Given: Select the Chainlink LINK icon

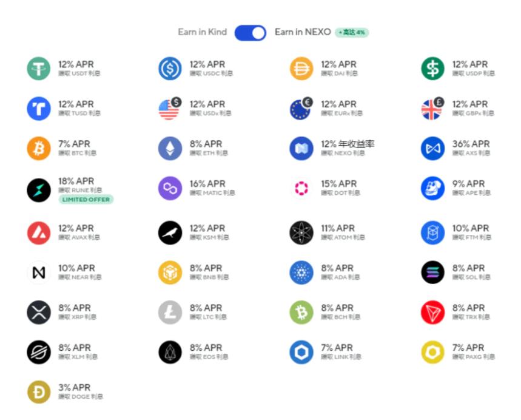Looking at the screenshot, I should (301, 352).
